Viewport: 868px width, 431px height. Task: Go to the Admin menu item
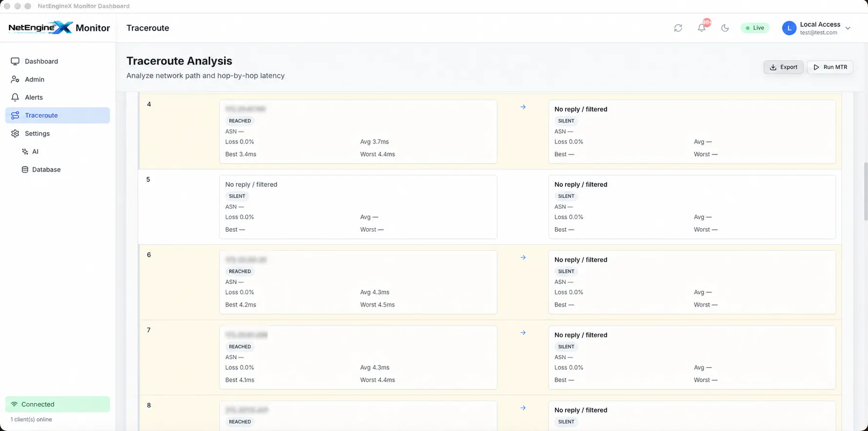pyautogui.click(x=58, y=79)
